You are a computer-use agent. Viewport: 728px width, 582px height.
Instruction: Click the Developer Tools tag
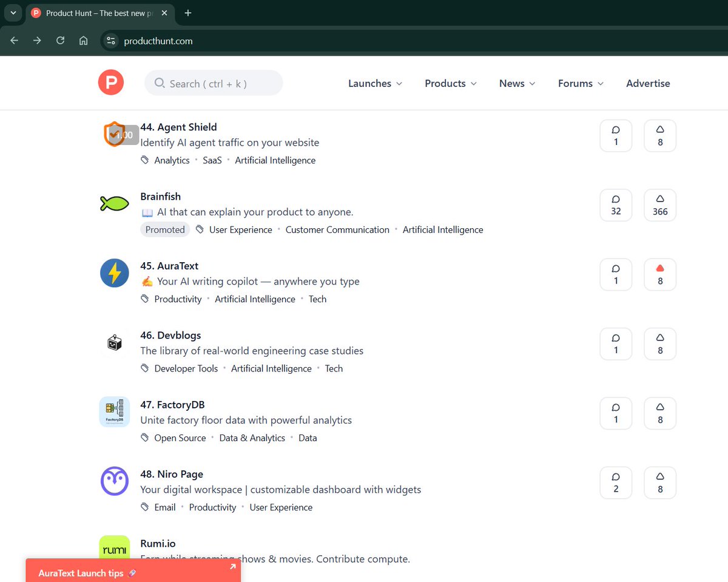(186, 368)
